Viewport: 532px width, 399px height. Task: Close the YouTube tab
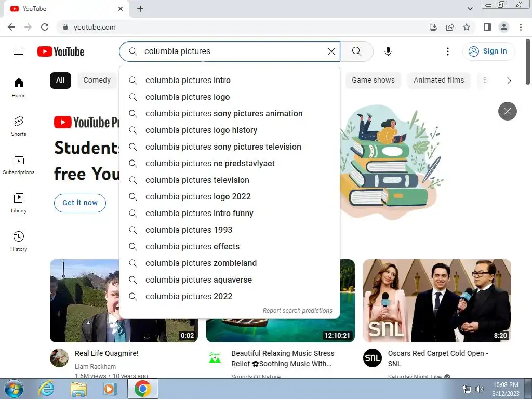[x=121, y=9]
